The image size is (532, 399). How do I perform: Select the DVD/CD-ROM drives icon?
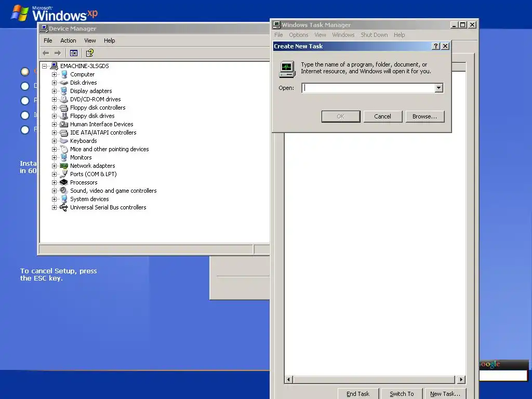[x=64, y=99]
